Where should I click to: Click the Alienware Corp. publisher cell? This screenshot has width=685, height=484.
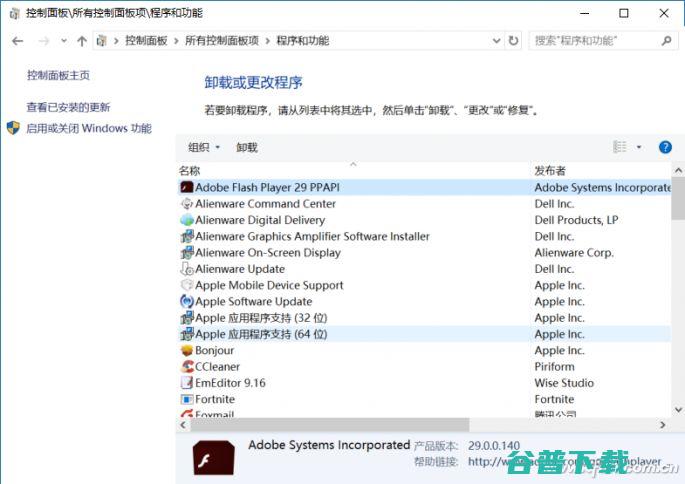(x=574, y=252)
